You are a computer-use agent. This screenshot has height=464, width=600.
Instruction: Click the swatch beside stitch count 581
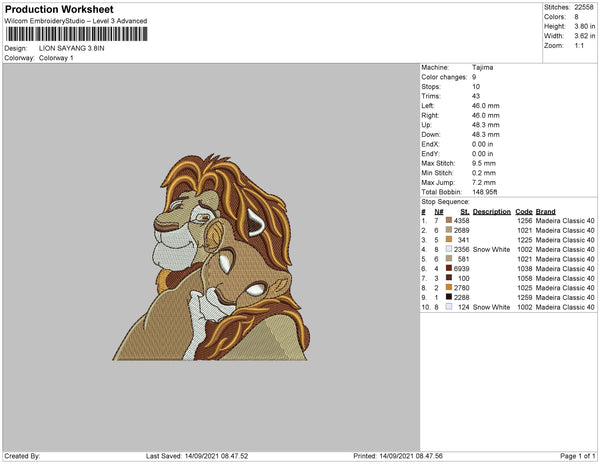(x=449, y=259)
